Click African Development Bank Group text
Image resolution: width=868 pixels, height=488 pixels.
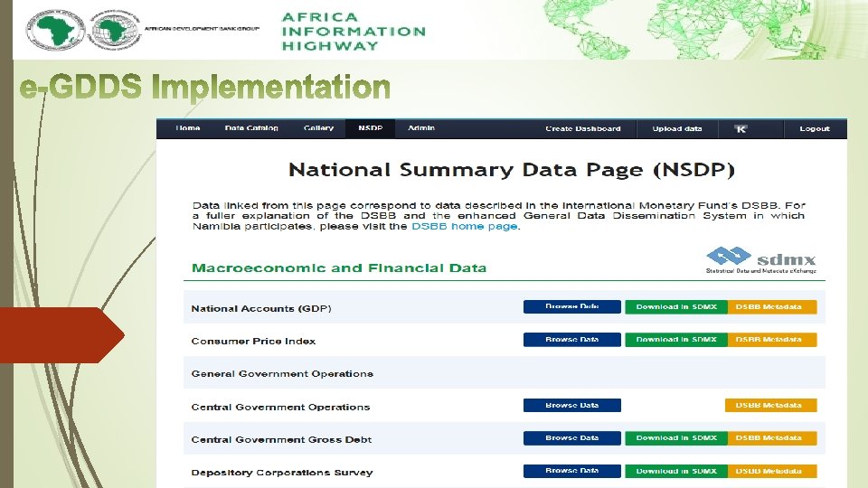(x=202, y=29)
